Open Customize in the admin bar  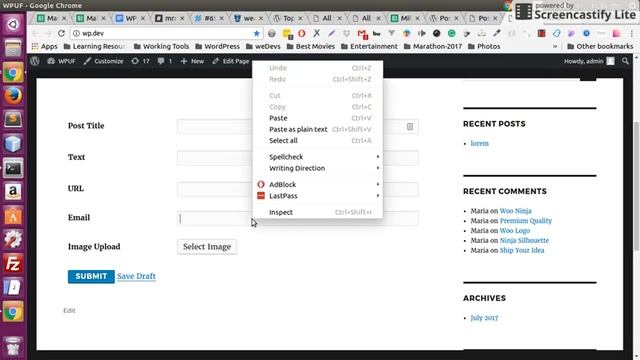(103, 61)
